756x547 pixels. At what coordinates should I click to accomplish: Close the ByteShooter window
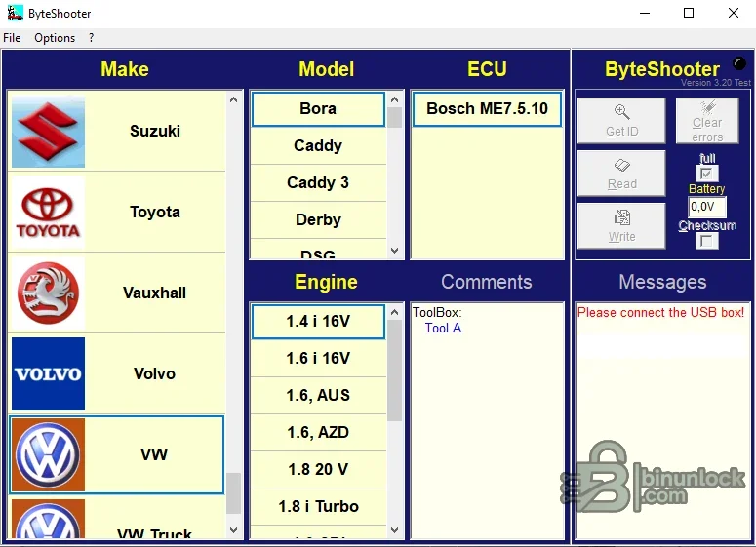coord(734,13)
